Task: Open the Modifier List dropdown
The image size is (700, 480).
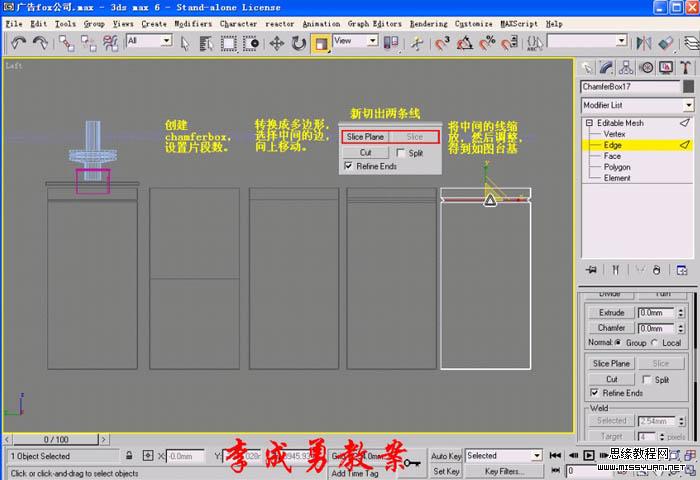Action: [688, 105]
